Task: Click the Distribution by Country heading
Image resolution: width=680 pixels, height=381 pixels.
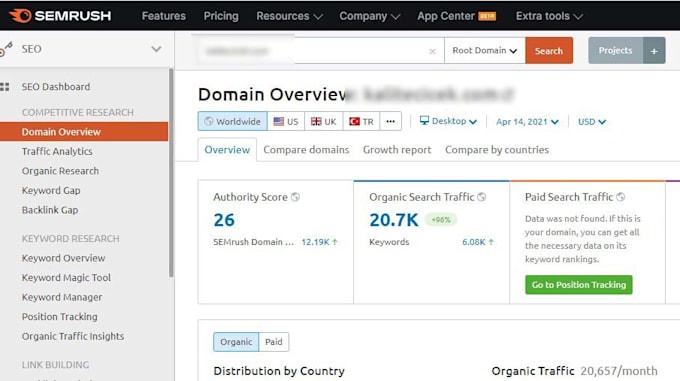Action: click(279, 371)
